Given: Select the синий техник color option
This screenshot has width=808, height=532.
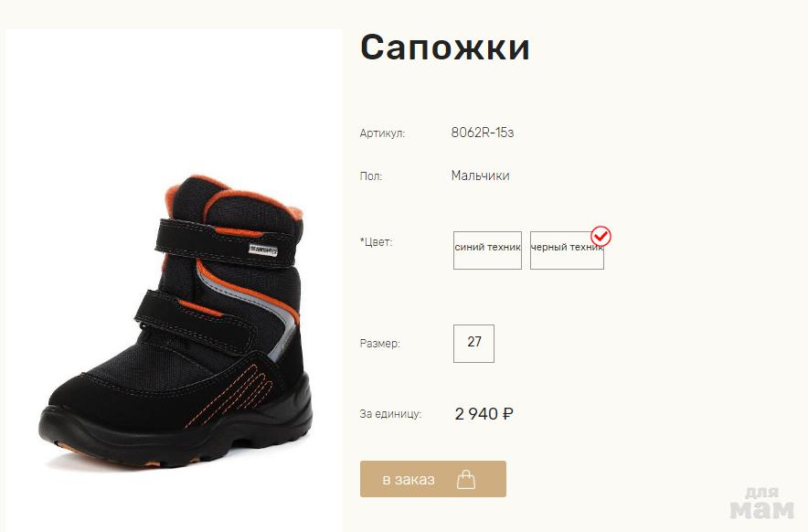Looking at the screenshot, I should pyautogui.click(x=487, y=250).
